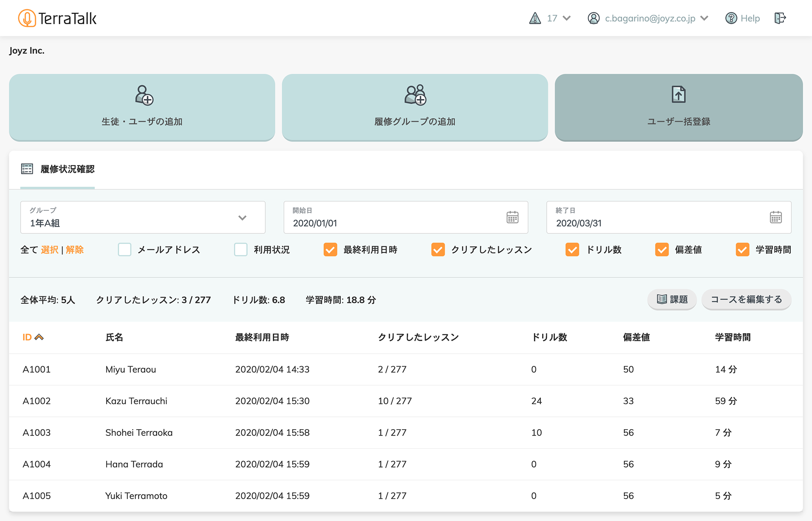Image resolution: width=812 pixels, height=521 pixels.
Task: Open the c.bagarino@joyz.co.jp account menu arrow
Action: [704, 18]
